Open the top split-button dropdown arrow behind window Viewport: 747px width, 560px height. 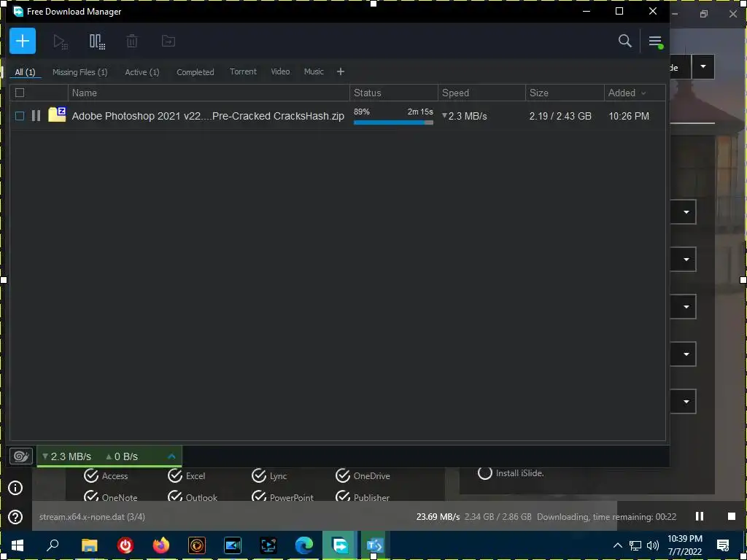(703, 66)
